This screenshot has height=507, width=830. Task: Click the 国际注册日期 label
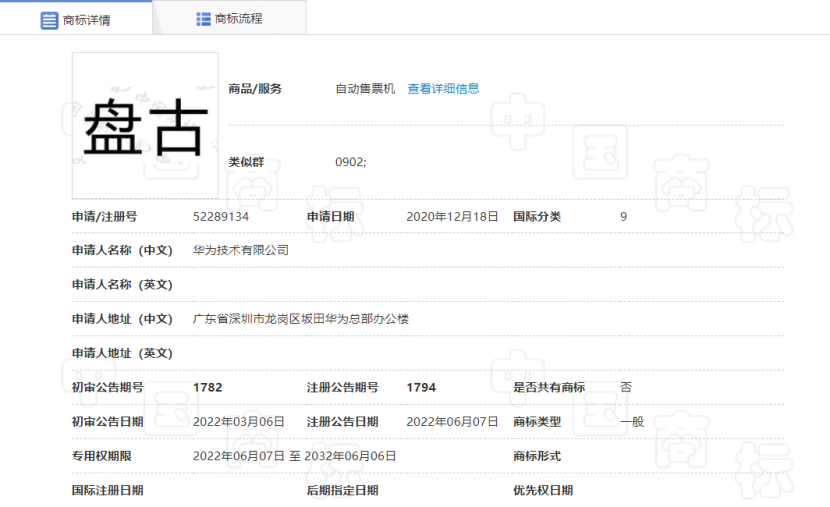pos(107,491)
